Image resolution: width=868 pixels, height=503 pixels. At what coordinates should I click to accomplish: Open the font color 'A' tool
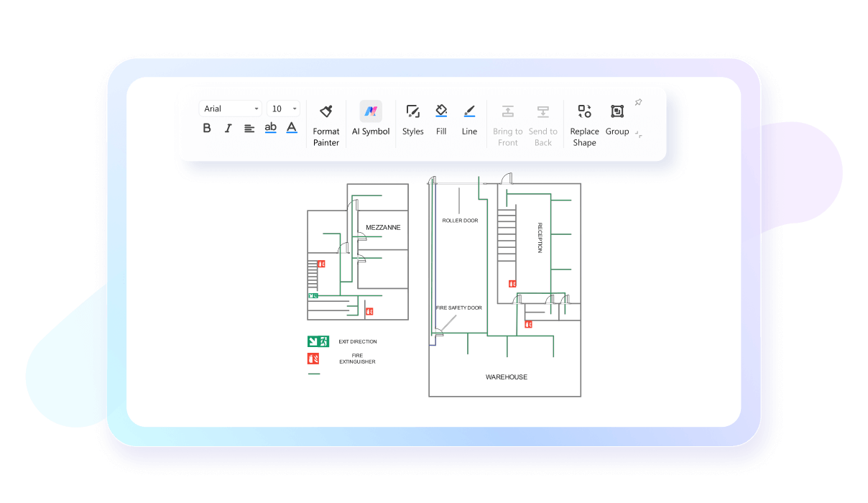[292, 128]
